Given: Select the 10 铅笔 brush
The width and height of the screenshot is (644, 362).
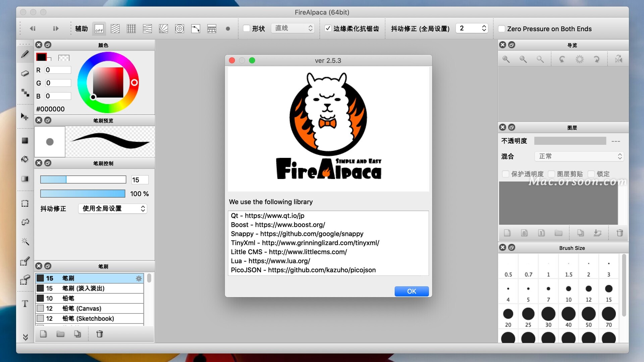Looking at the screenshot, I should 90,298.
